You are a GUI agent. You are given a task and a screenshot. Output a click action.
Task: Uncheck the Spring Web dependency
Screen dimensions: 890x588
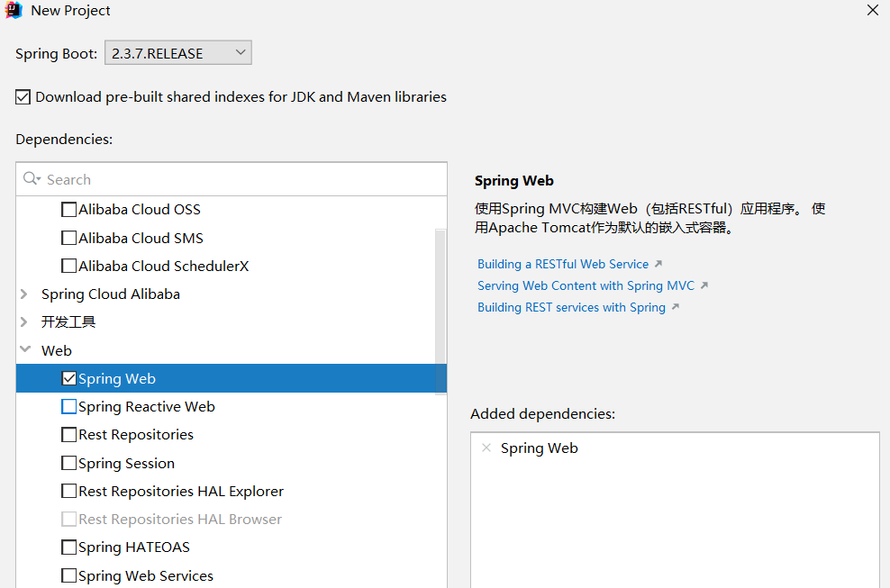[x=69, y=378]
